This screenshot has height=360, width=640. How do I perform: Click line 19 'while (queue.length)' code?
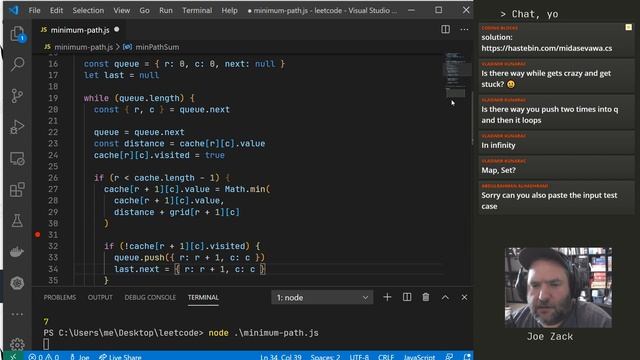(139, 98)
